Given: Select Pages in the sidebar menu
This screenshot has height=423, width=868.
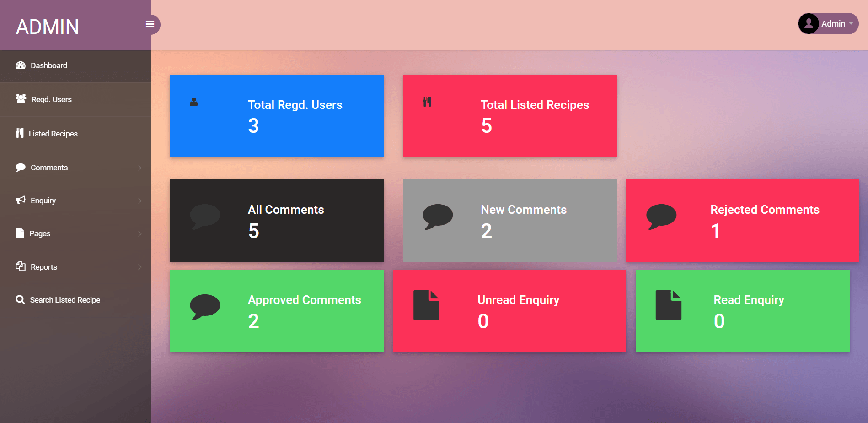Looking at the screenshot, I should point(40,233).
